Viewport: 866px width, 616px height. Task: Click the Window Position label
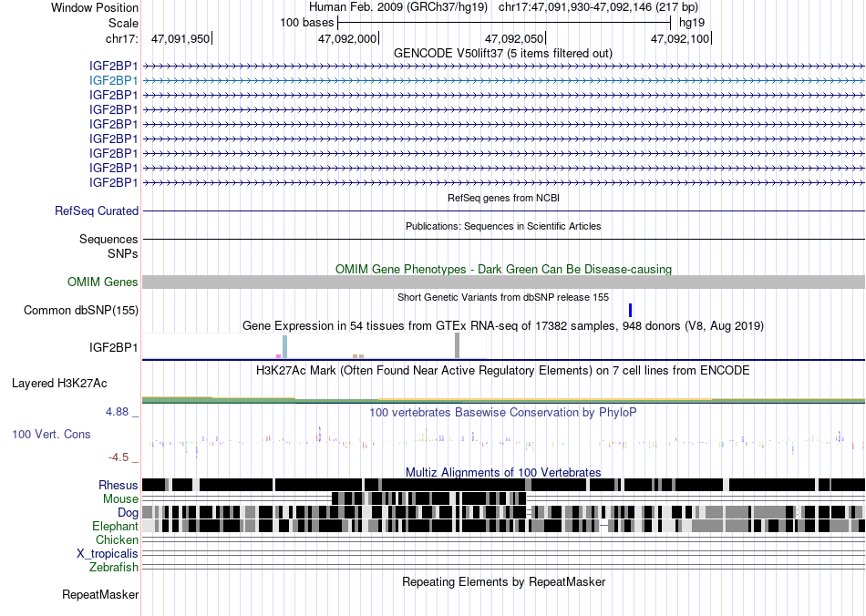[x=95, y=7]
